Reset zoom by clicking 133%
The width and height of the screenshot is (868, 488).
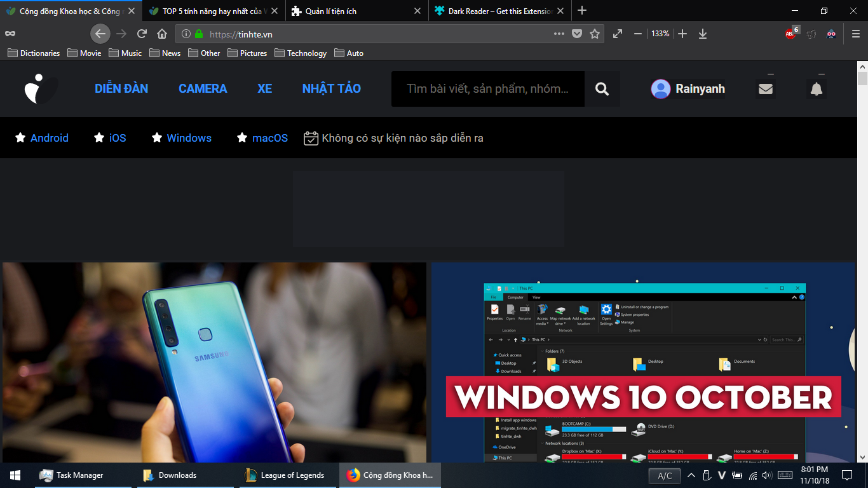click(660, 34)
